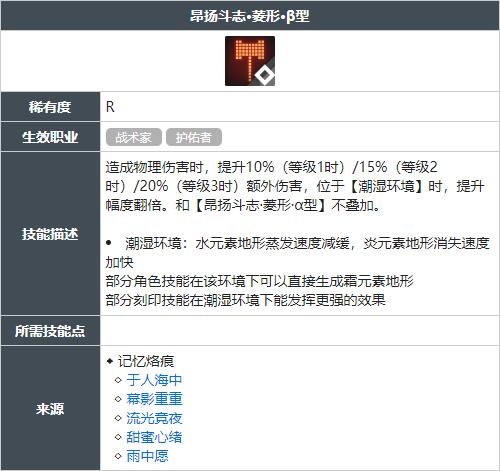Click the 所需技能点 row label
Image resolution: width=500 pixels, height=471 pixels.
(50, 331)
